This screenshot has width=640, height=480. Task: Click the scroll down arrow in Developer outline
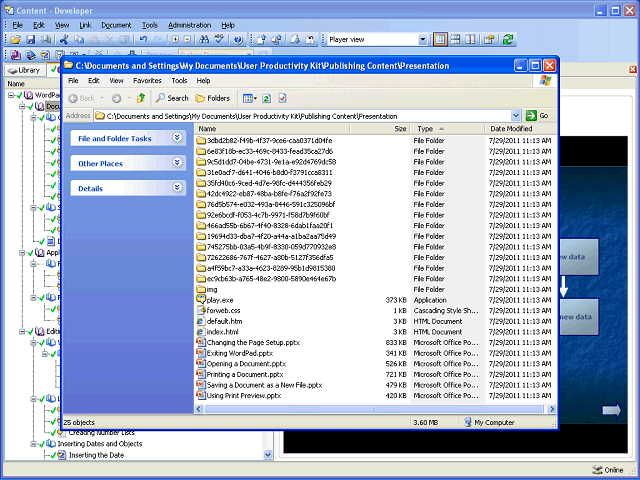click(x=268, y=455)
